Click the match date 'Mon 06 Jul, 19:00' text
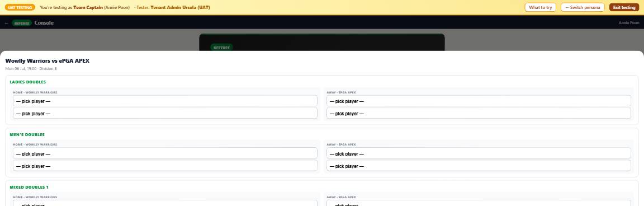Viewport: 644px width, 206px height. 21,69
